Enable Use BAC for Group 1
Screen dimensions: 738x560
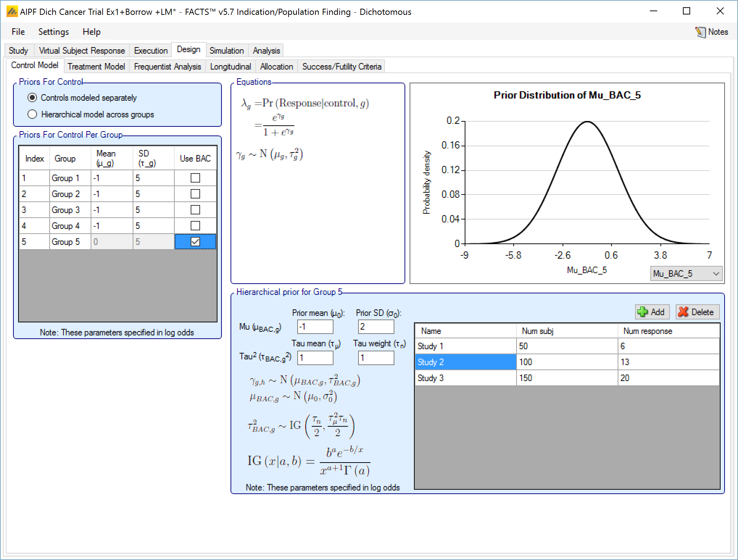[195, 178]
